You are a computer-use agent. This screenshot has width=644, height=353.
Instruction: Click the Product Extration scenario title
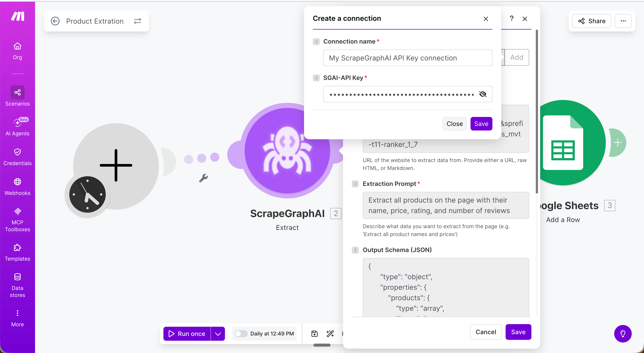(95, 21)
